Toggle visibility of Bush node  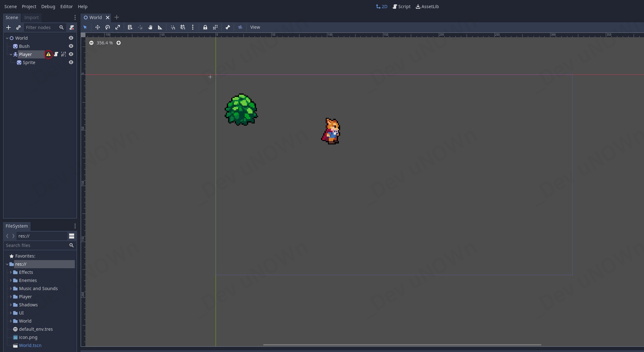[x=71, y=46]
